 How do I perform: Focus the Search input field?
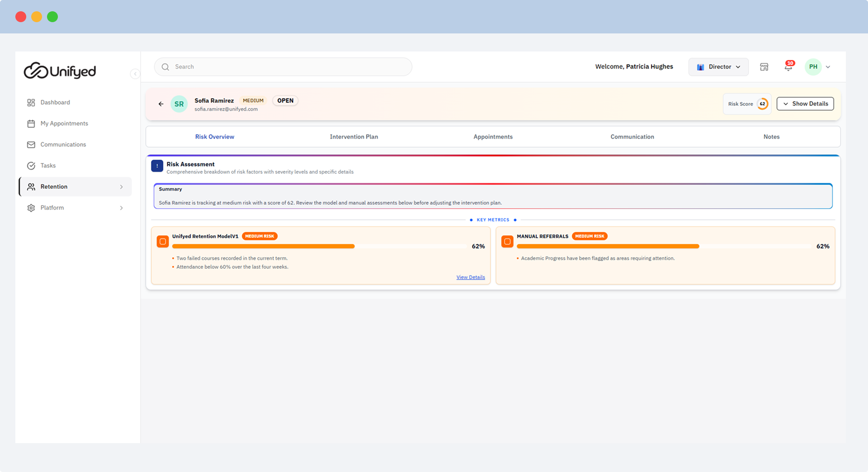283,67
